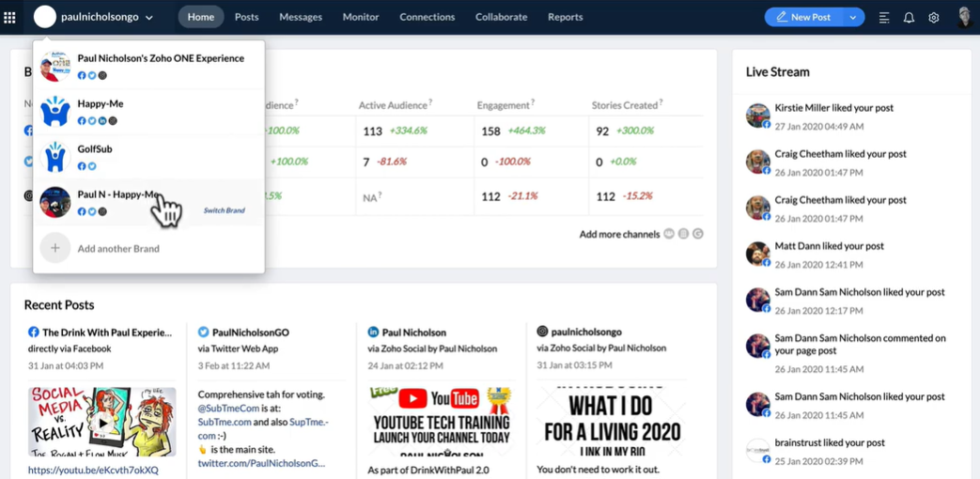Open the notifications bell icon
The image size is (980, 479).
point(909,18)
